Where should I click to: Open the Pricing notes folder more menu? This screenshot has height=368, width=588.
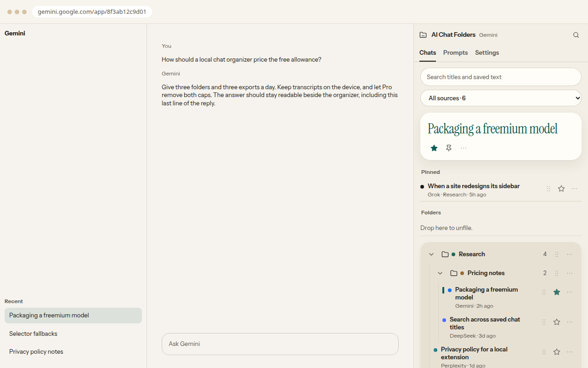coord(570,273)
